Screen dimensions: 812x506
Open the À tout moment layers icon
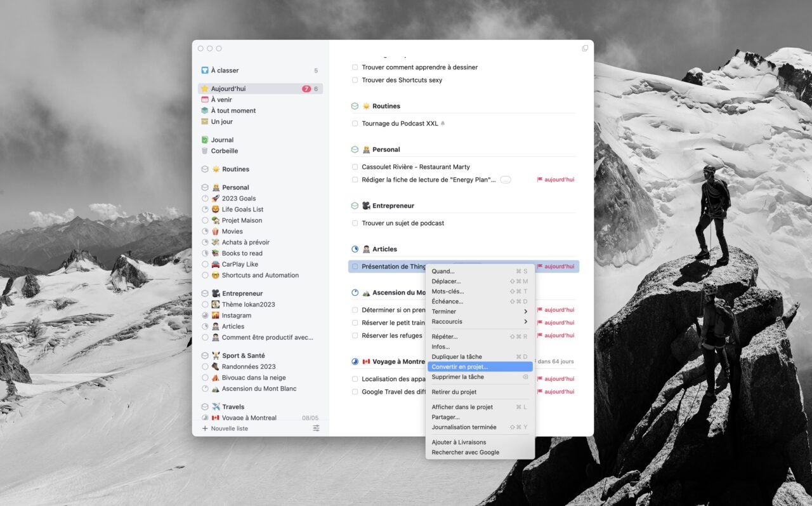(x=205, y=110)
